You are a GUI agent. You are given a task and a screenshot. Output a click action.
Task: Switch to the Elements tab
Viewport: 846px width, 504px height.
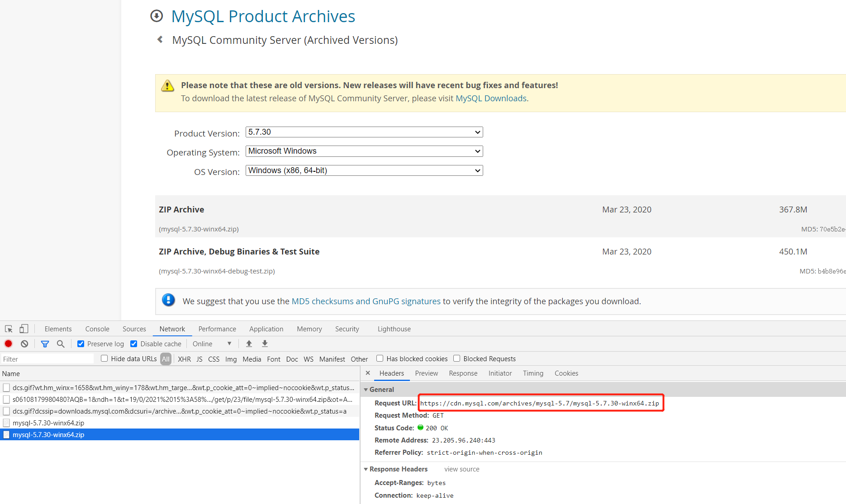[58, 329]
